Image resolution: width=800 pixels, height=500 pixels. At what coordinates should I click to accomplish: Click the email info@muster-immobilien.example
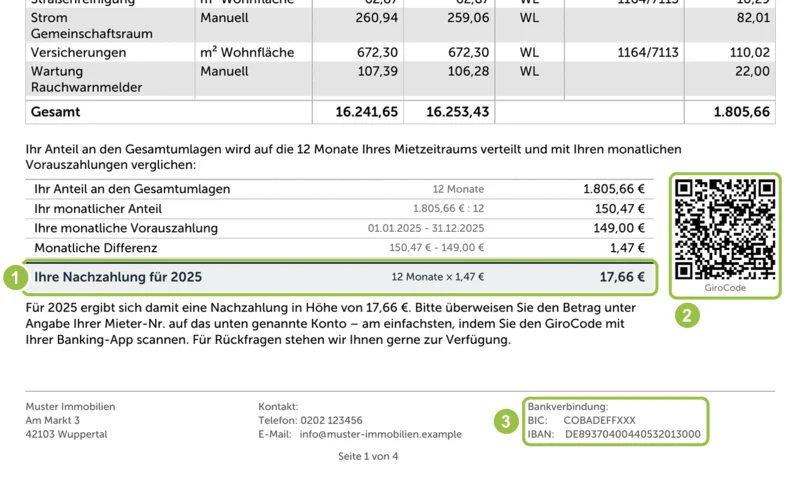click(381, 434)
